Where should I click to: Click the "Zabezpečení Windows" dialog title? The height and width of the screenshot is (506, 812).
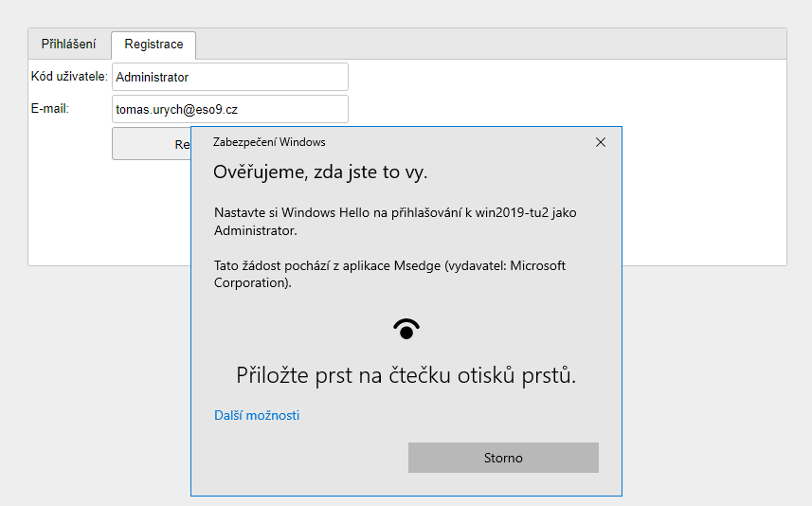click(x=269, y=142)
